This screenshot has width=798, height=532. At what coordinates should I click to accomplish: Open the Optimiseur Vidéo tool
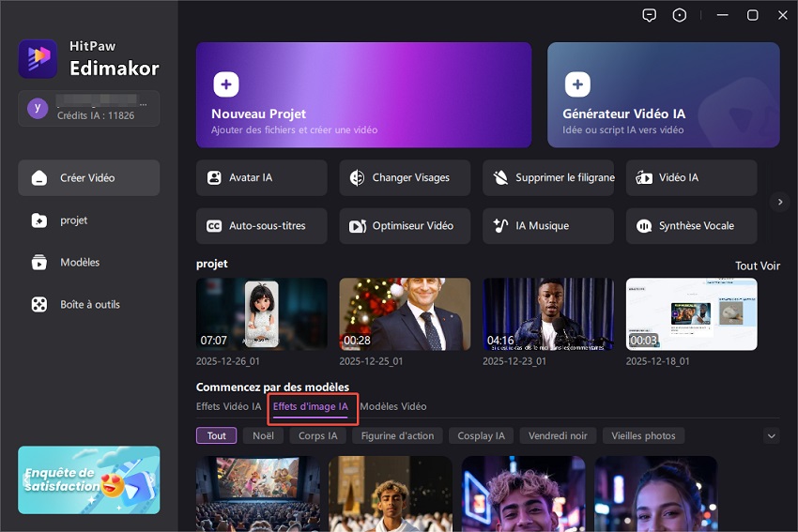[x=405, y=226]
